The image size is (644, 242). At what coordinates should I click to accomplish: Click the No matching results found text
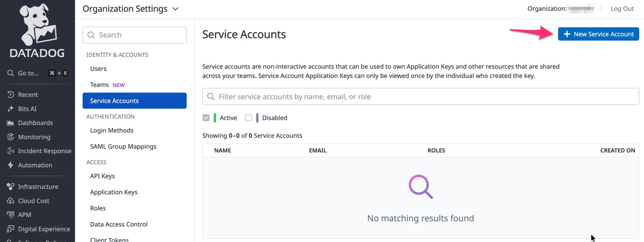(421, 218)
